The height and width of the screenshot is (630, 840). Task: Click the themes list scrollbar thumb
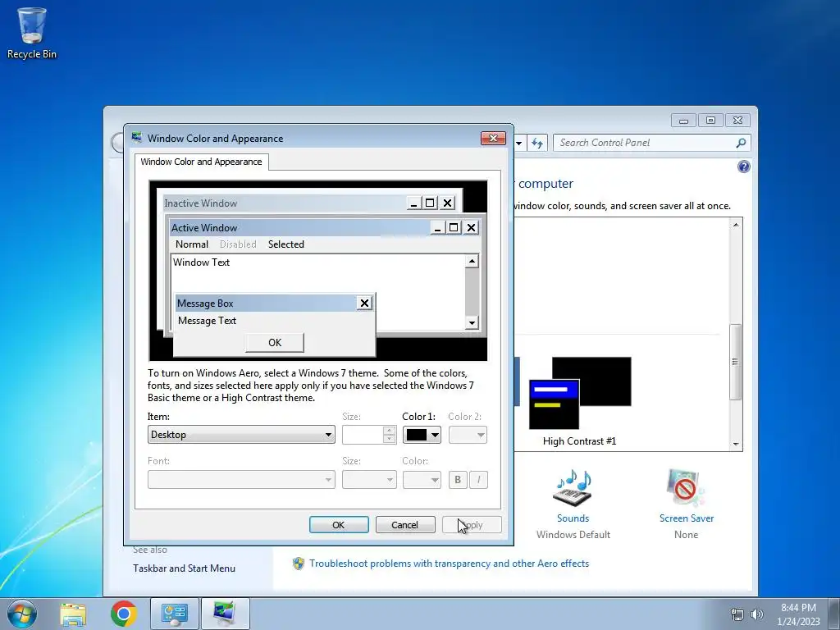click(x=736, y=362)
